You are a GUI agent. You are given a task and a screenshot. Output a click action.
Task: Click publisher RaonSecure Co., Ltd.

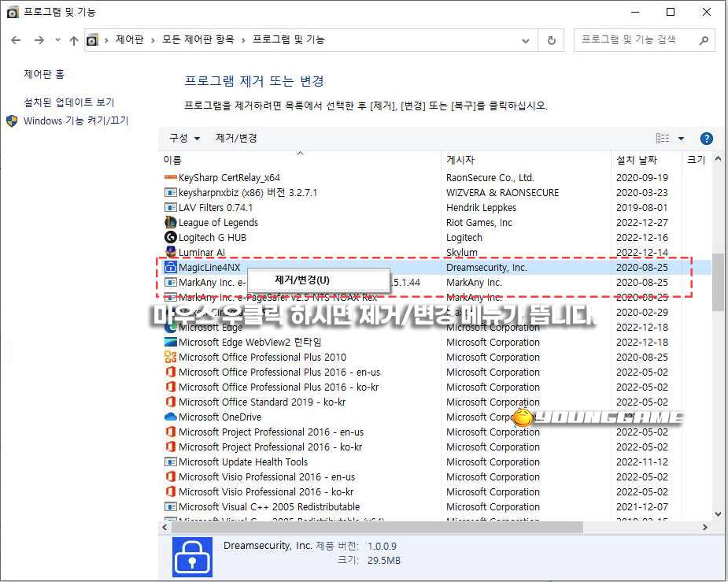pyautogui.click(x=490, y=177)
